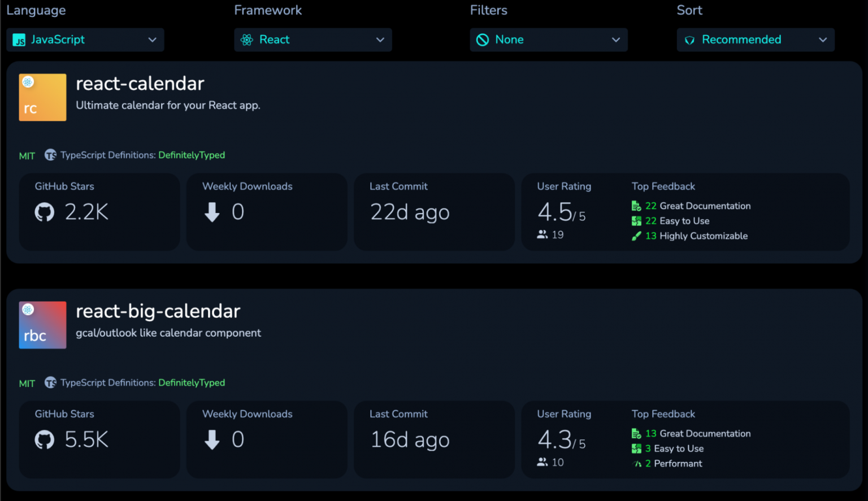Click the TypeScript icon under react-calendar

click(50, 155)
